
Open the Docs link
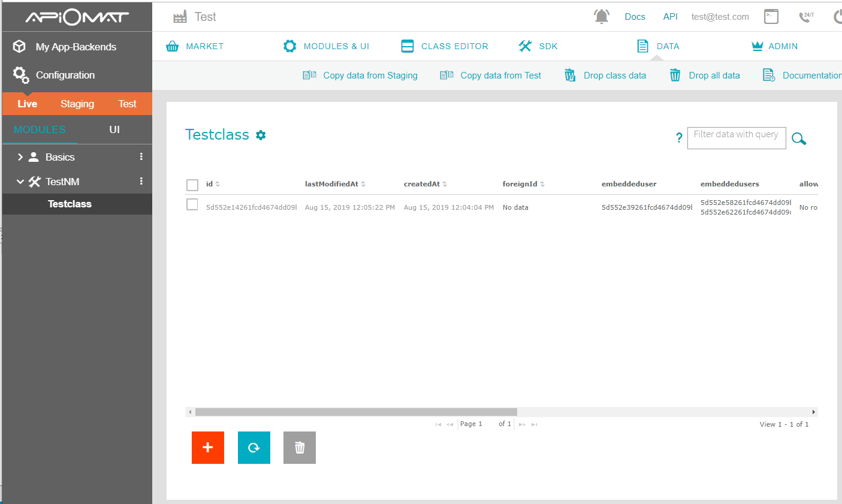(635, 17)
